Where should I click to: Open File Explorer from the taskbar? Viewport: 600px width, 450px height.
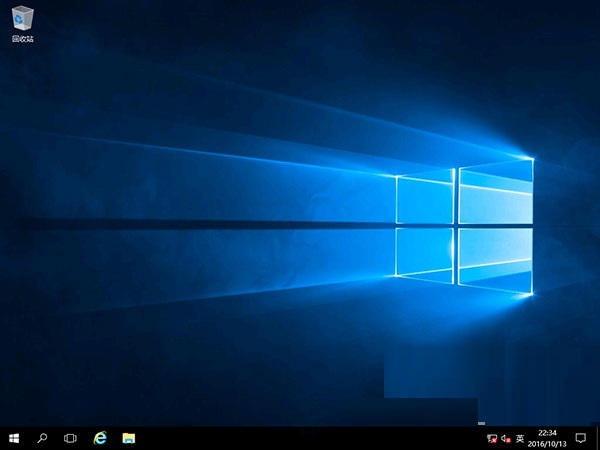tap(128, 438)
